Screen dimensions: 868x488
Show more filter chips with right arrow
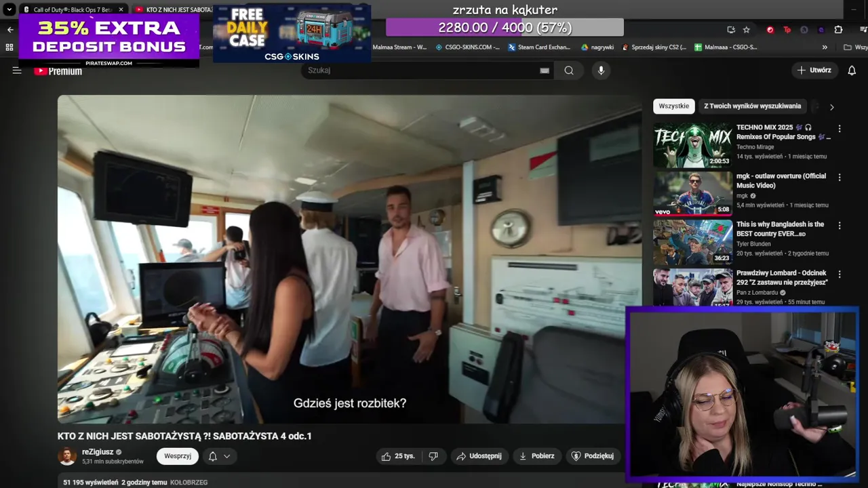831,107
